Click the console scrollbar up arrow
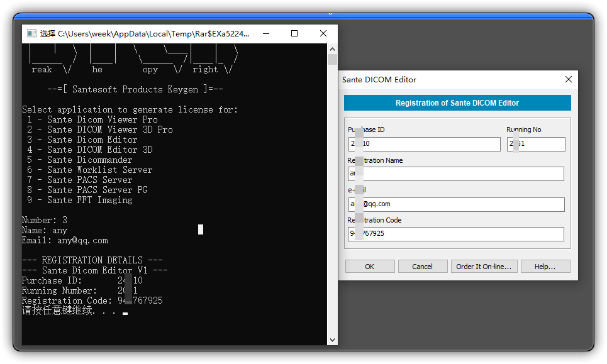The width and height of the screenshot is (607, 364). [332, 49]
